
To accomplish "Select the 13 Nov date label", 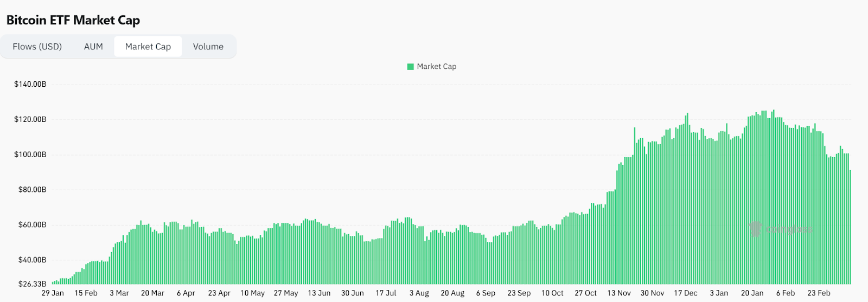I will [x=619, y=293].
